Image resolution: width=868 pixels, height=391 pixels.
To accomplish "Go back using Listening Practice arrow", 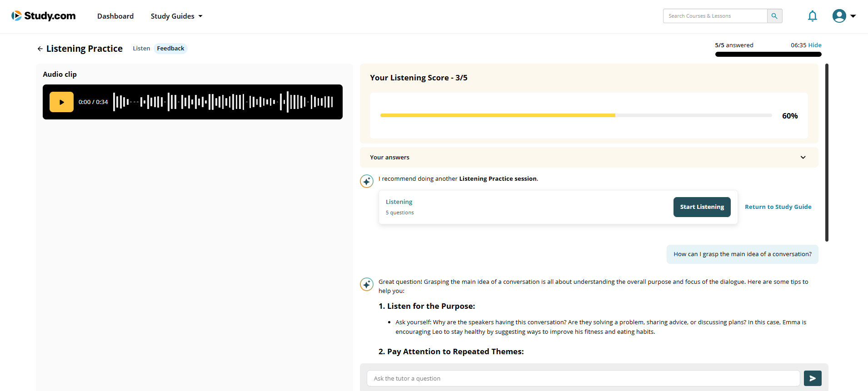I will [x=40, y=49].
